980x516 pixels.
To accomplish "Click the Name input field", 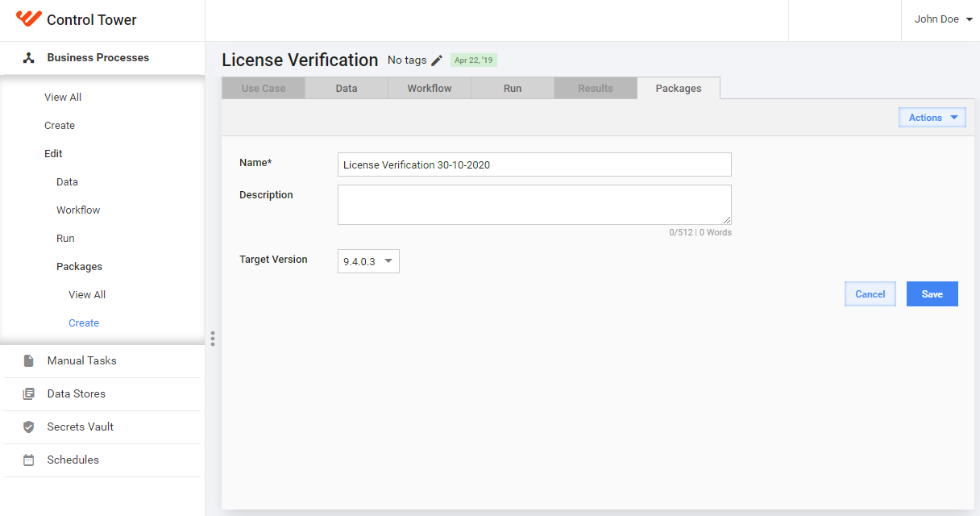I will click(534, 164).
